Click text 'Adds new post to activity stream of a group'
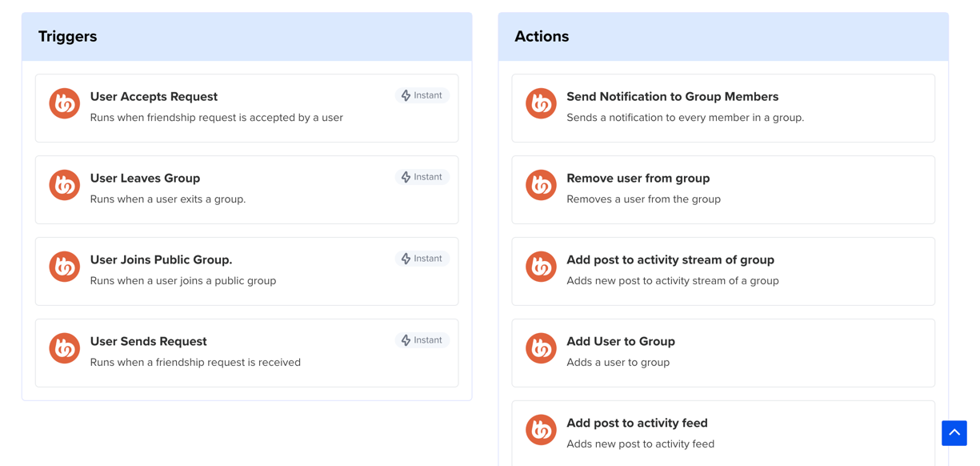This screenshot has width=980, height=466. click(673, 281)
